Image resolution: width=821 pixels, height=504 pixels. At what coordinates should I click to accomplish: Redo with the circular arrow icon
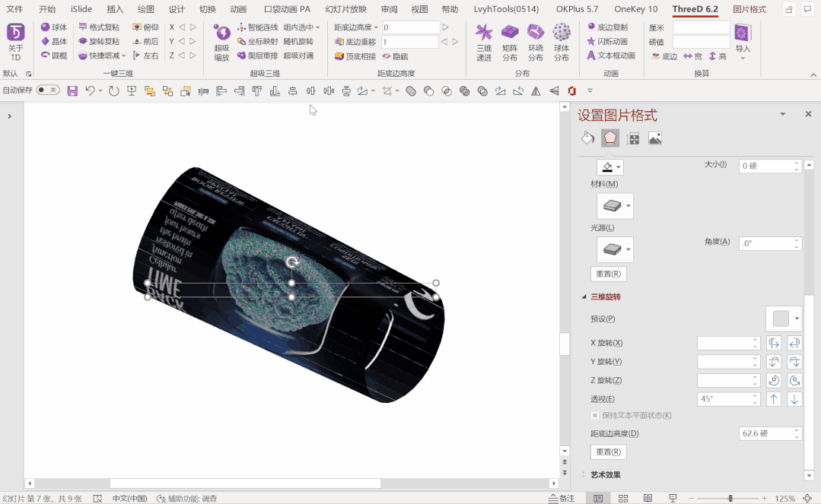tap(113, 90)
